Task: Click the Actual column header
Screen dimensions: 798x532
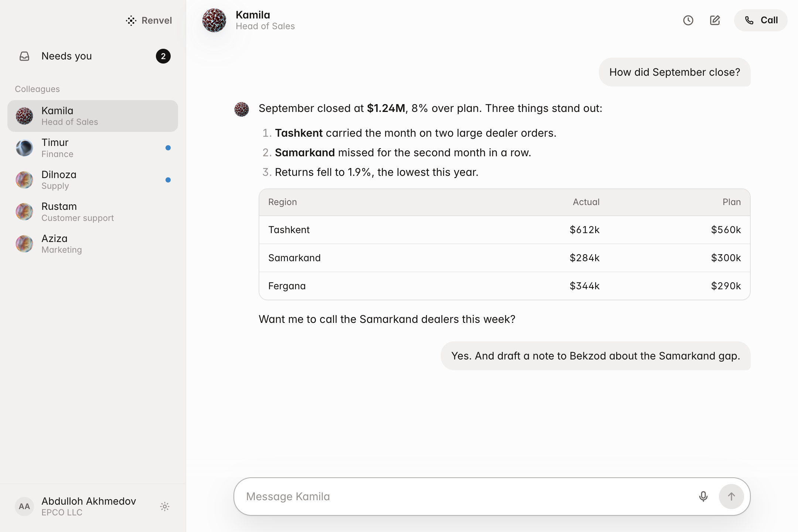Action: click(586, 202)
